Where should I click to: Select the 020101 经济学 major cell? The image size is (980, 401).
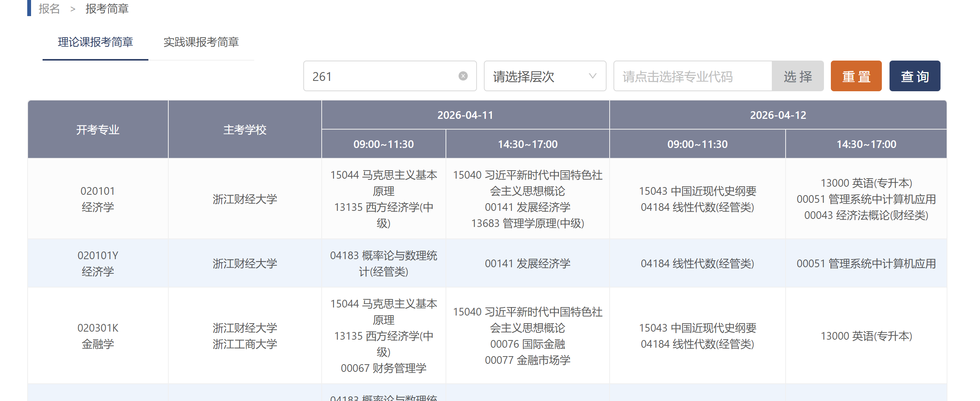coord(98,199)
